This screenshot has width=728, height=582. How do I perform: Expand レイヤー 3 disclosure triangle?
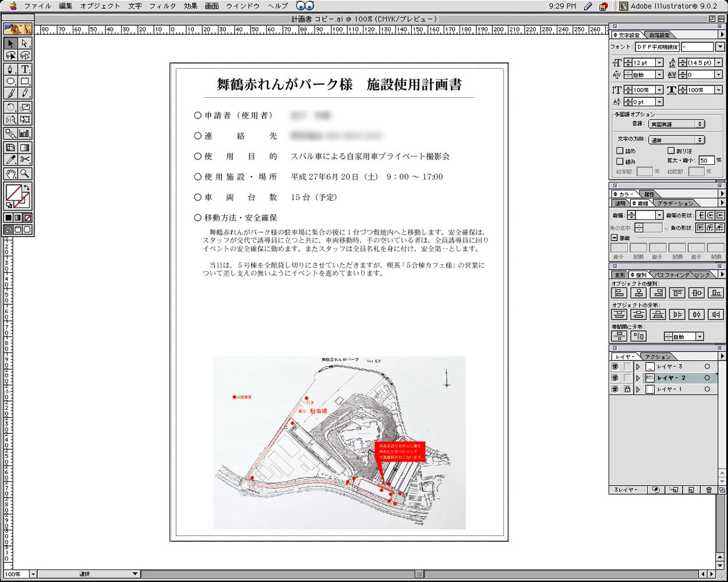click(638, 367)
